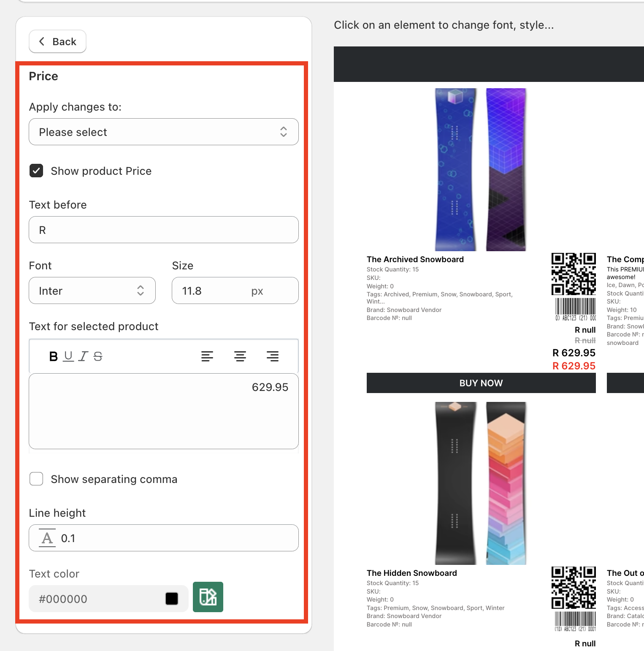Uncheck Show product Price checkbox

point(36,171)
